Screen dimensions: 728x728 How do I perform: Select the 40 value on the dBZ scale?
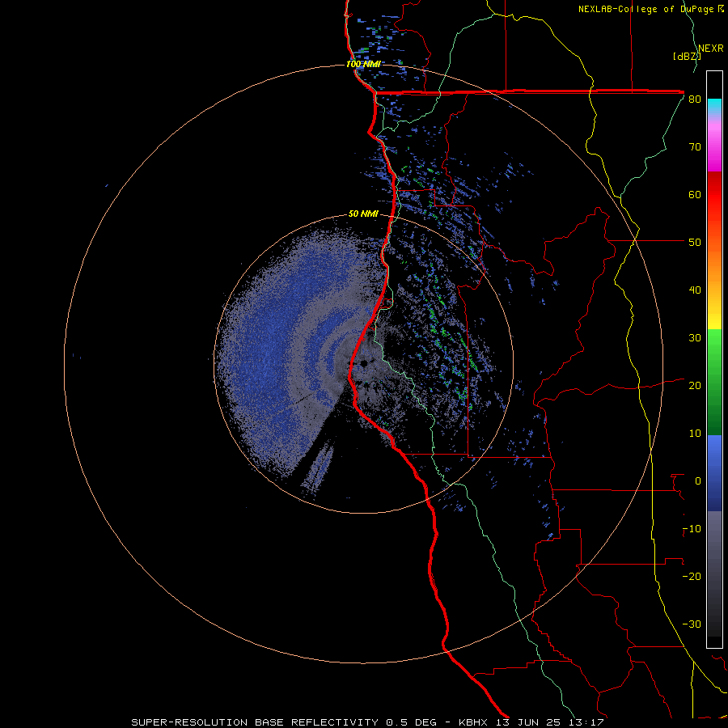pos(695,290)
